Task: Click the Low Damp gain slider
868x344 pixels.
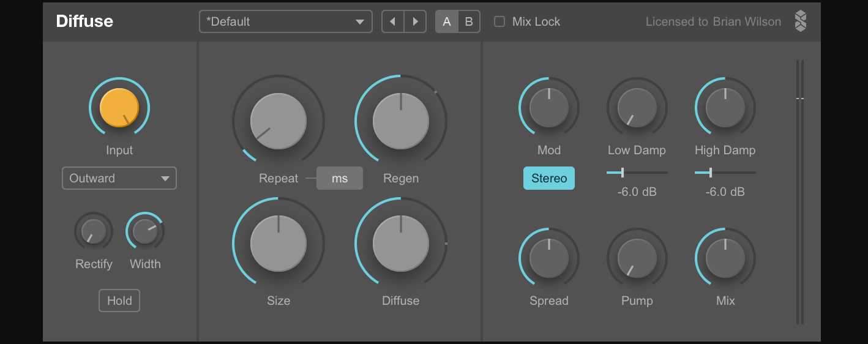Action: 637,173
